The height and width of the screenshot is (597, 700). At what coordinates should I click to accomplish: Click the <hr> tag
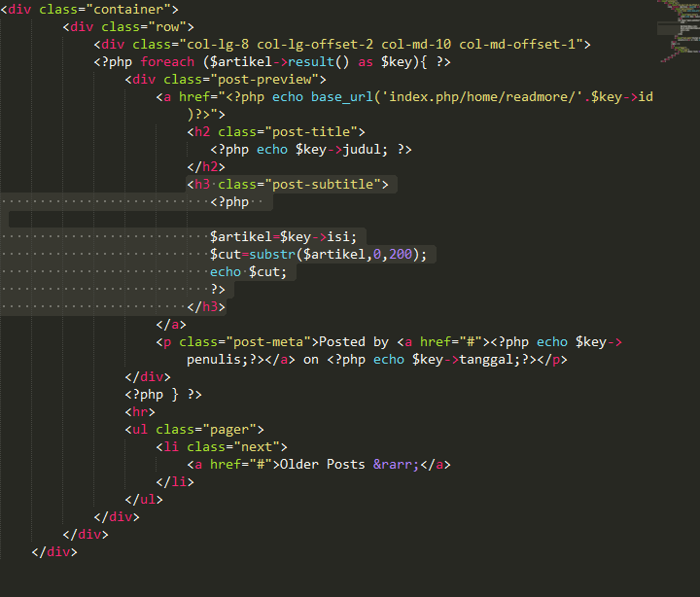(140, 411)
